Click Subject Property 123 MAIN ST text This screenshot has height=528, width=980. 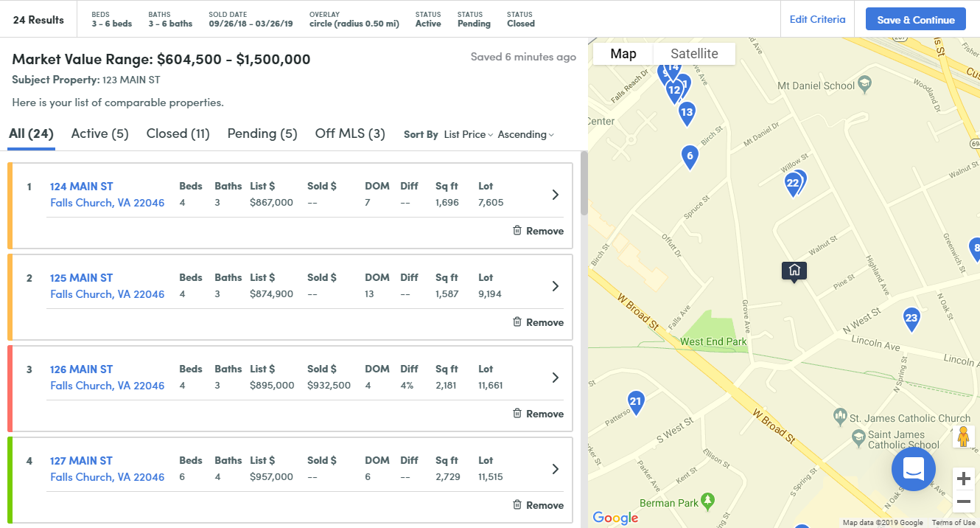click(x=86, y=80)
